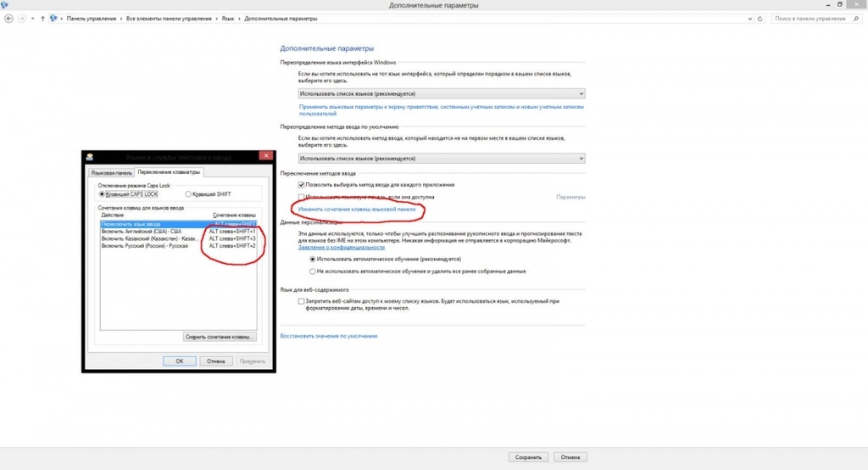The image size is (868, 470).
Task: Close the text input services dialog
Action: 265,157
